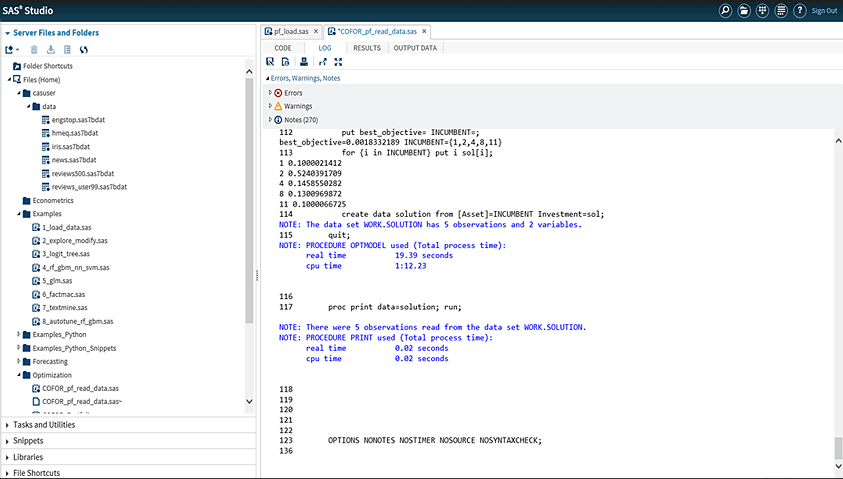Collapse the Files (Home) tree node
Screen dimensions: 843x479
pyautogui.click(x=9, y=80)
